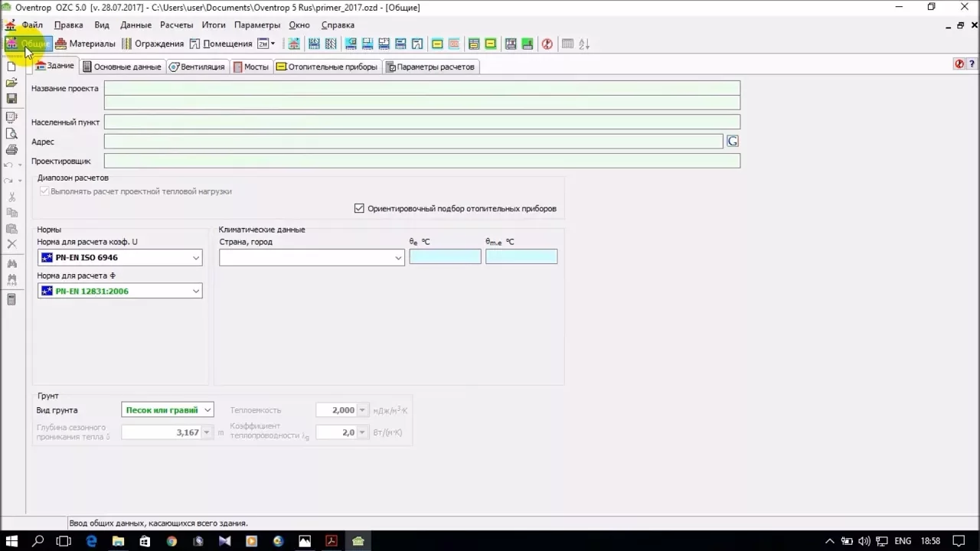The width and height of the screenshot is (980, 551).
Task: Expand the Теплоемкость value dropdown
Action: point(363,410)
